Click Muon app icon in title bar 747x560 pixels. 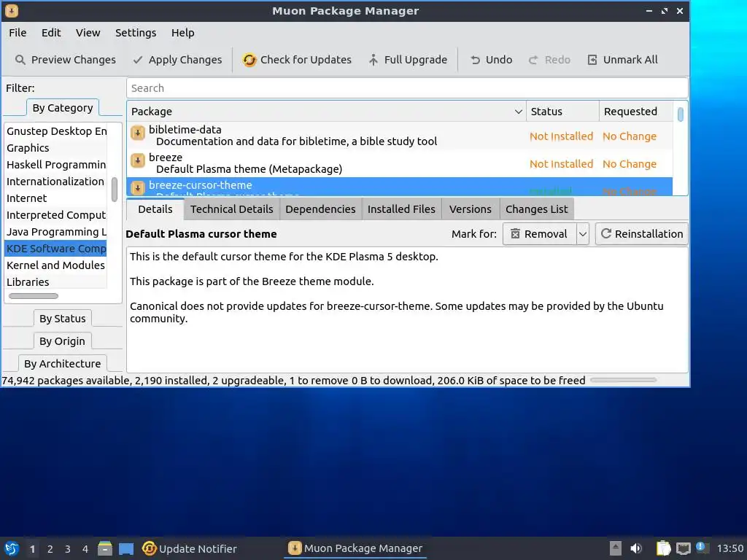[12, 10]
